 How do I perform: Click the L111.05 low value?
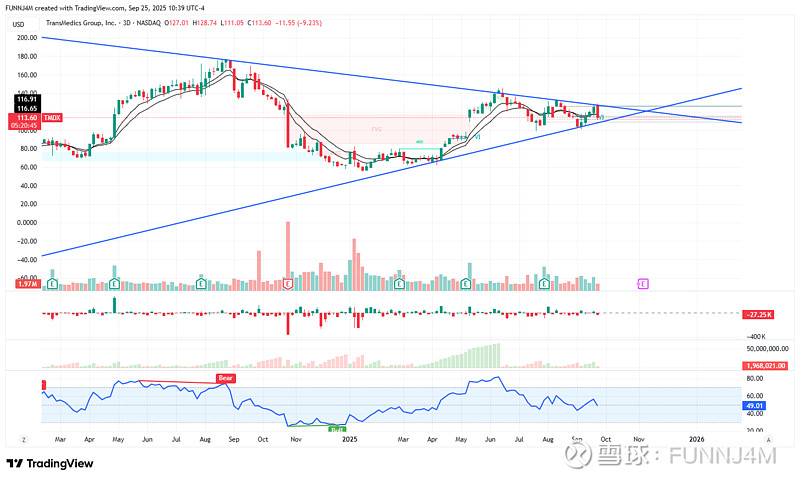click(x=232, y=23)
